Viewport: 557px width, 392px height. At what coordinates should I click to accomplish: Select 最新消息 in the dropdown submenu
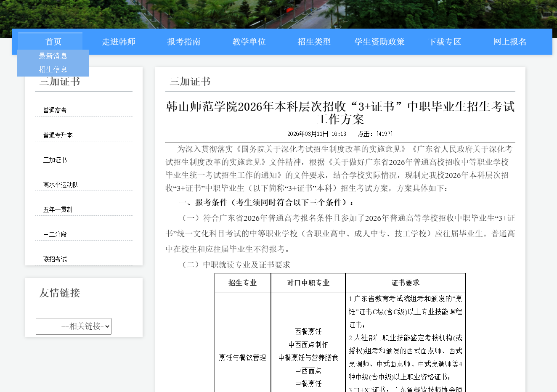click(x=53, y=56)
